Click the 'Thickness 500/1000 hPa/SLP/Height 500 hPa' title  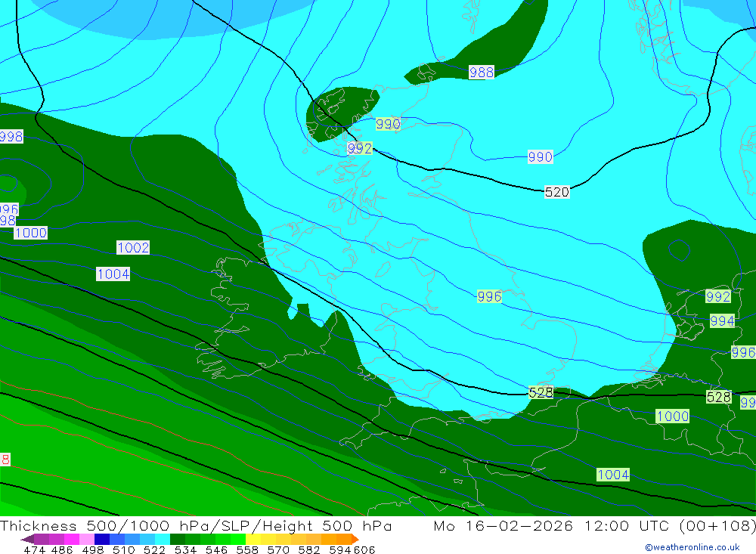pyautogui.click(x=196, y=525)
